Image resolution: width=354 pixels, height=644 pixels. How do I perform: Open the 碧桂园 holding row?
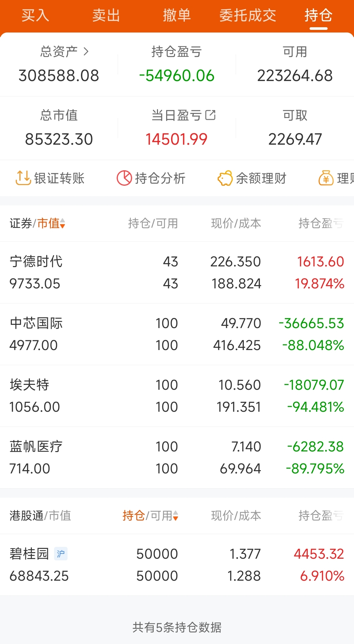(x=177, y=565)
